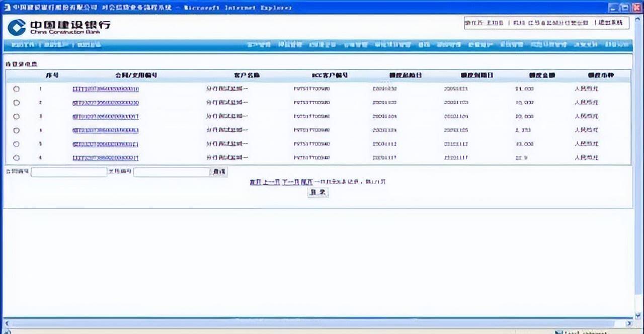Image resolution: width=644 pixels, height=334 pixels.
Task: Click the 额度金额 column header
Action: pyautogui.click(x=542, y=75)
